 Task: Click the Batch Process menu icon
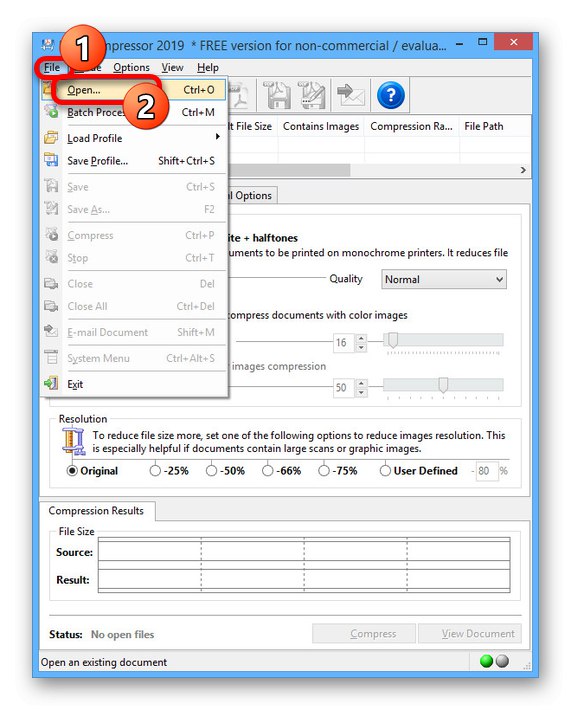click(51, 111)
